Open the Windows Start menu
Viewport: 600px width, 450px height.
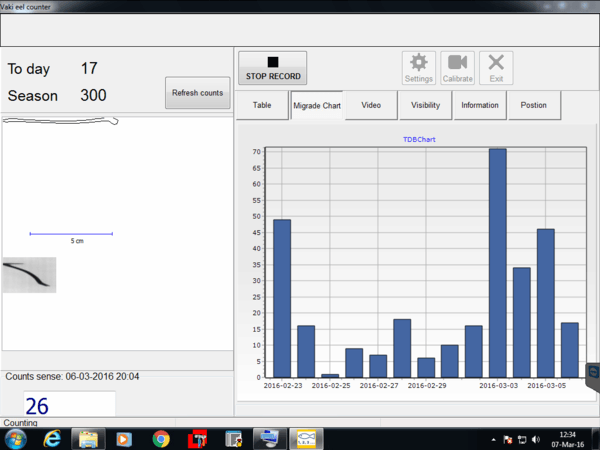tap(15, 439)
